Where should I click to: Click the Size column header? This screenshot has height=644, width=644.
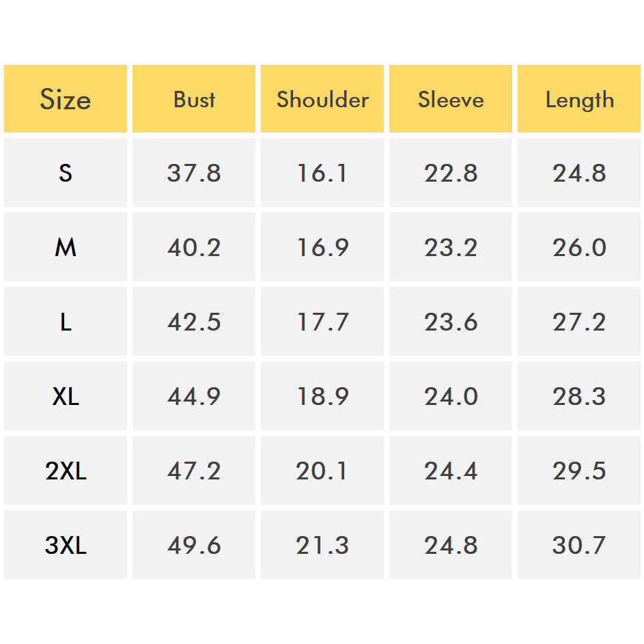click(x=66, y=100)
